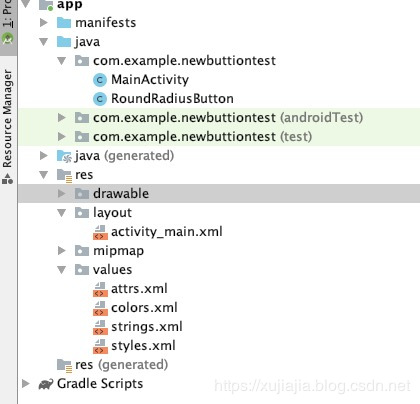Click the main source package folder icon
This screenshot has width=420, height=404.
pos(82,61)
